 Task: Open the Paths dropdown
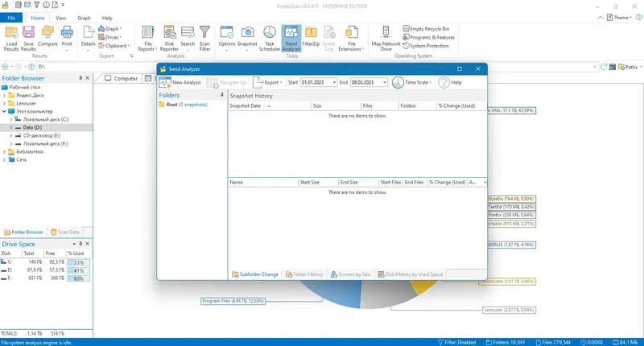630,67
